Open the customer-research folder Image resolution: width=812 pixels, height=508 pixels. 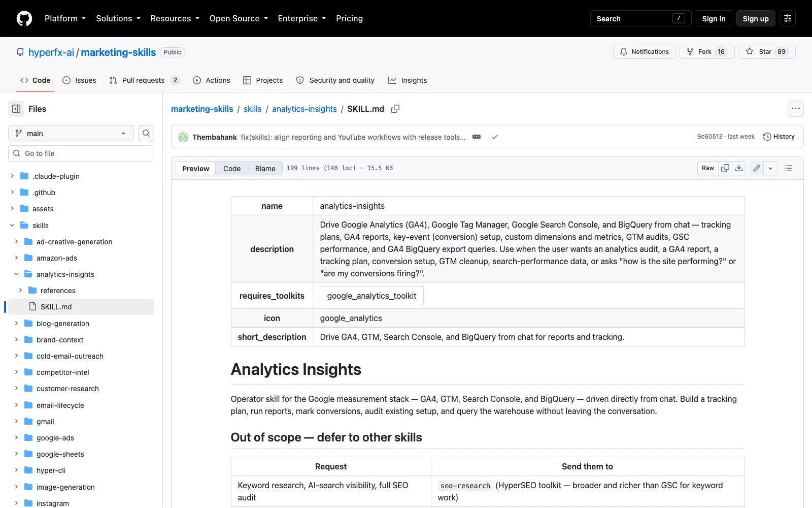[x=67, y=389]
